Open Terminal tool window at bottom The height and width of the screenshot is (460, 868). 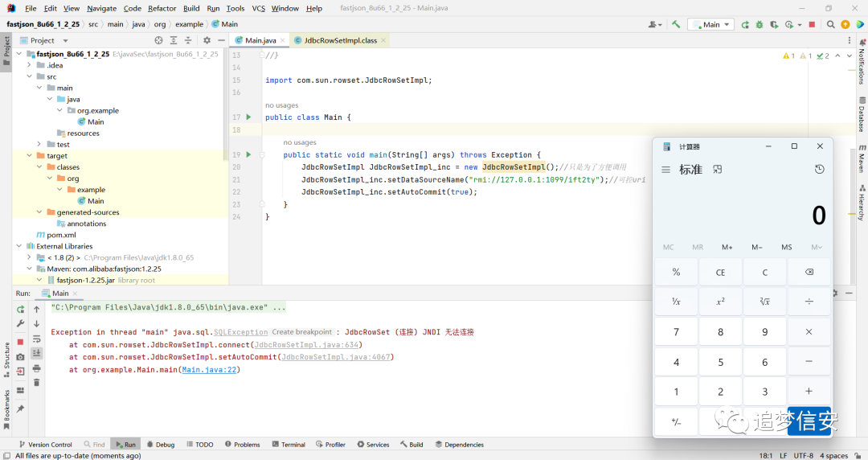[x=289, y=445]
